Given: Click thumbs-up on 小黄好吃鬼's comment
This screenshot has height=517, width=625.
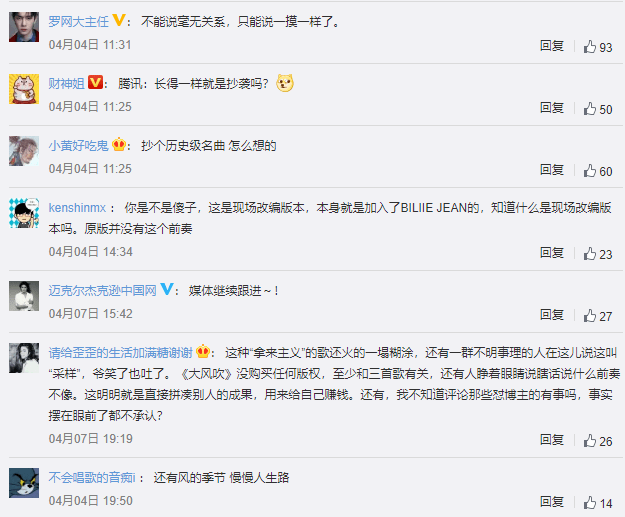Looking at the screenshot, I should [597, 171].
